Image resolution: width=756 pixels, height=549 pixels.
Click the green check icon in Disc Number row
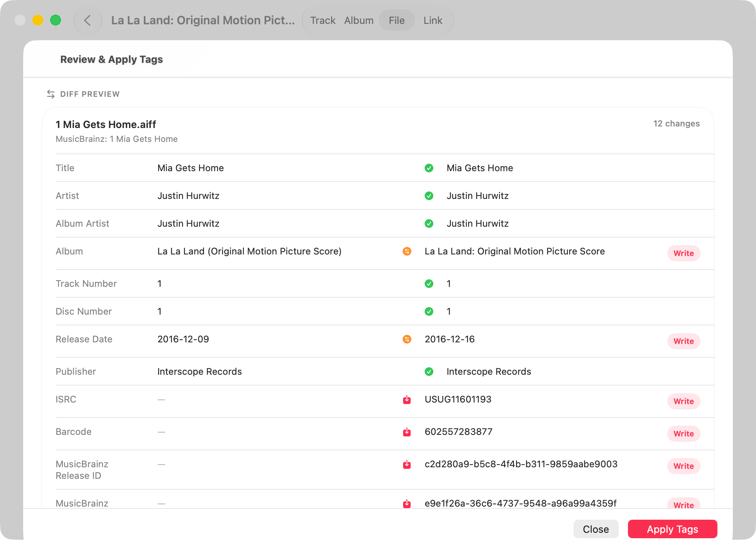tap(429, 312)
